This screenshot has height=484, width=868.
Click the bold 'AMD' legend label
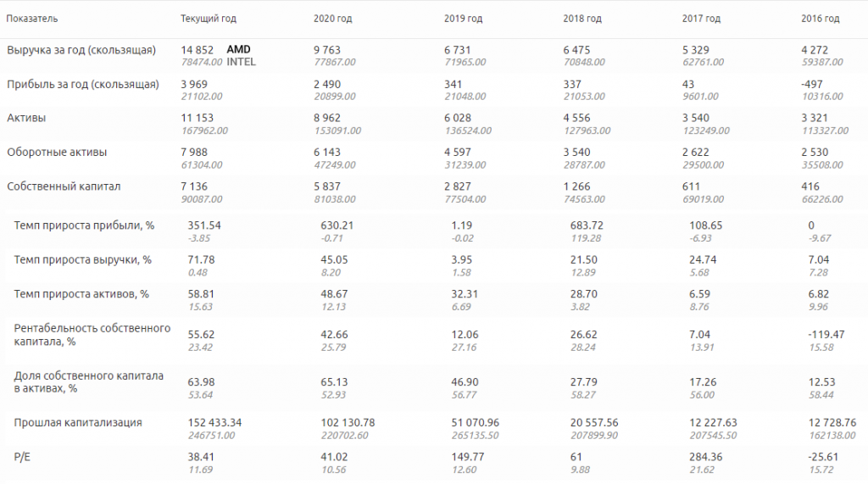click(239, 50)
